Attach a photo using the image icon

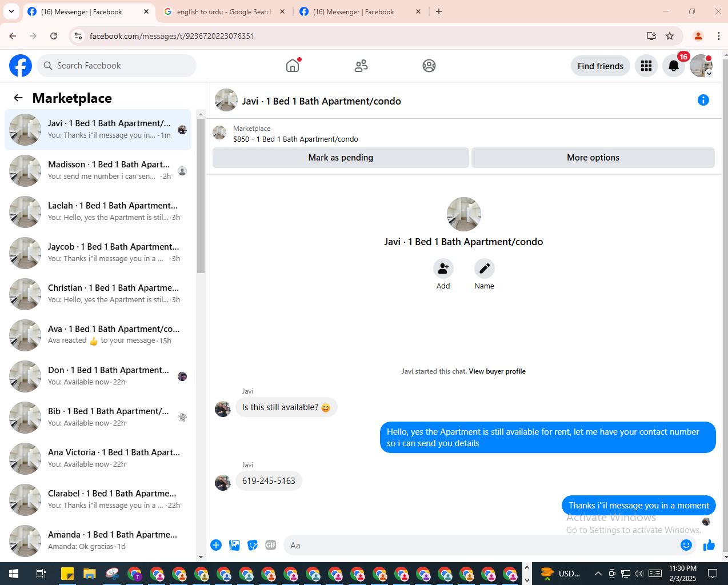click(234, 545)
